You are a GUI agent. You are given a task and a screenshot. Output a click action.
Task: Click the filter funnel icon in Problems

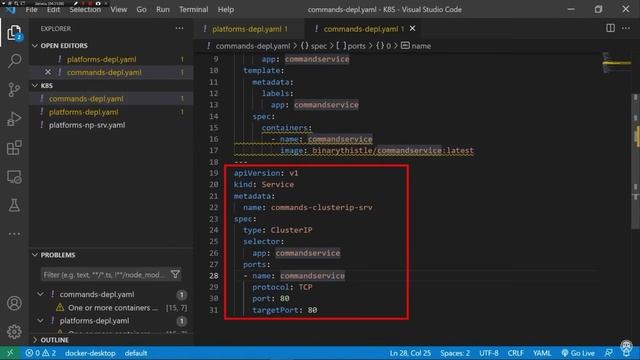point(176,274)
